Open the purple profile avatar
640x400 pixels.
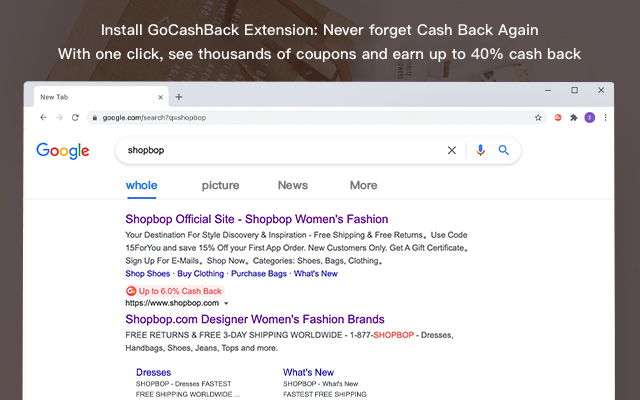(590, 117)
